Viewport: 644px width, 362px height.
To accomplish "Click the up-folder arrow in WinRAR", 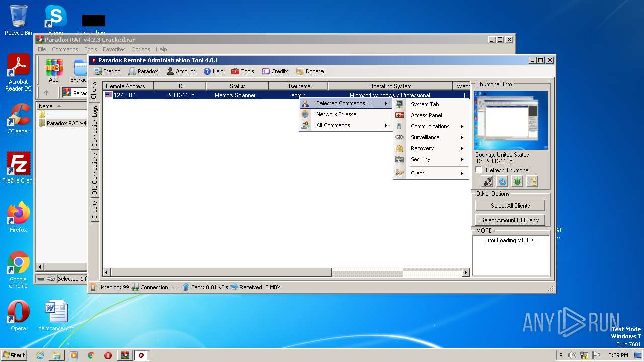I will click(x=46, y=93).
